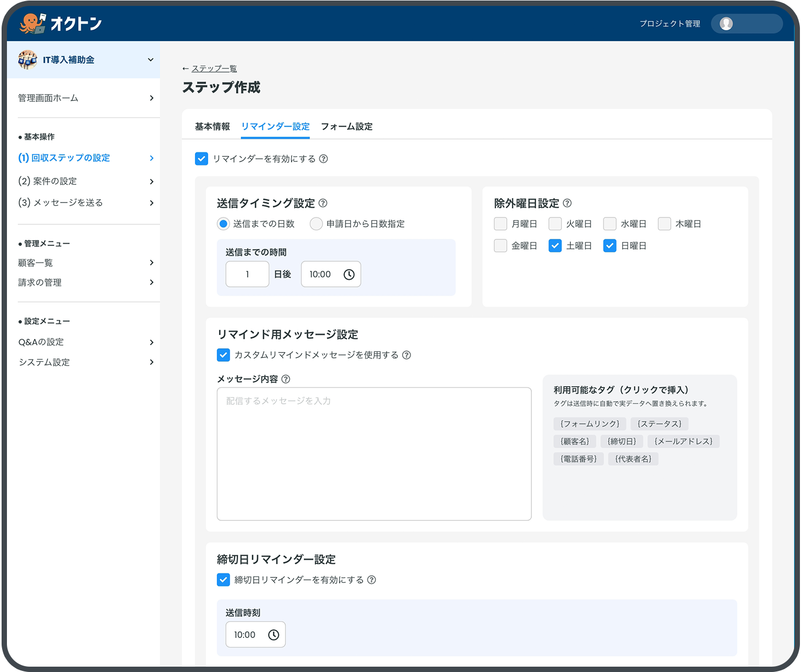Click help icon beside 除外曜日設定

tap(567, 203)
